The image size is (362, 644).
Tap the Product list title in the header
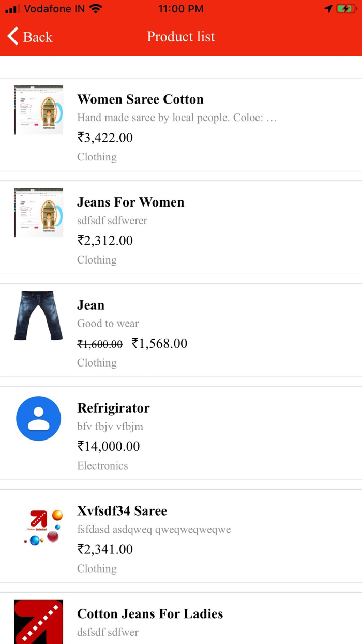180,37
